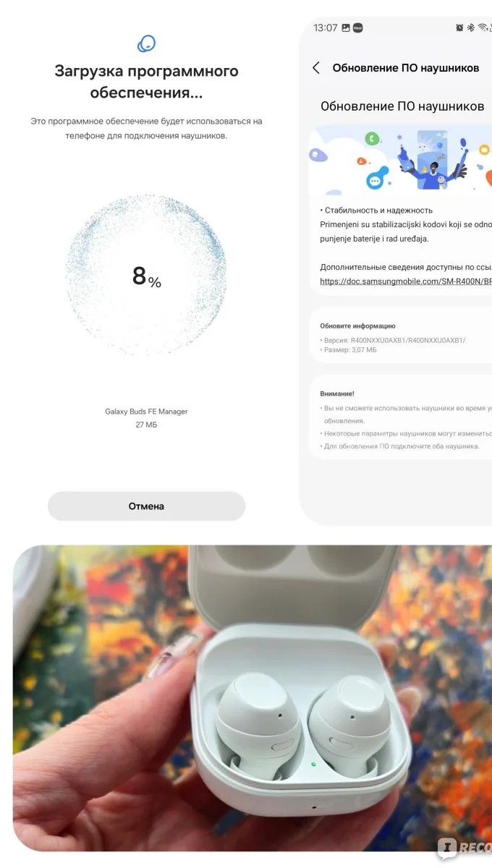The image size is (492, 868).
Task: Click the Внимание! warning section header
Action: (x=337, y=393)
